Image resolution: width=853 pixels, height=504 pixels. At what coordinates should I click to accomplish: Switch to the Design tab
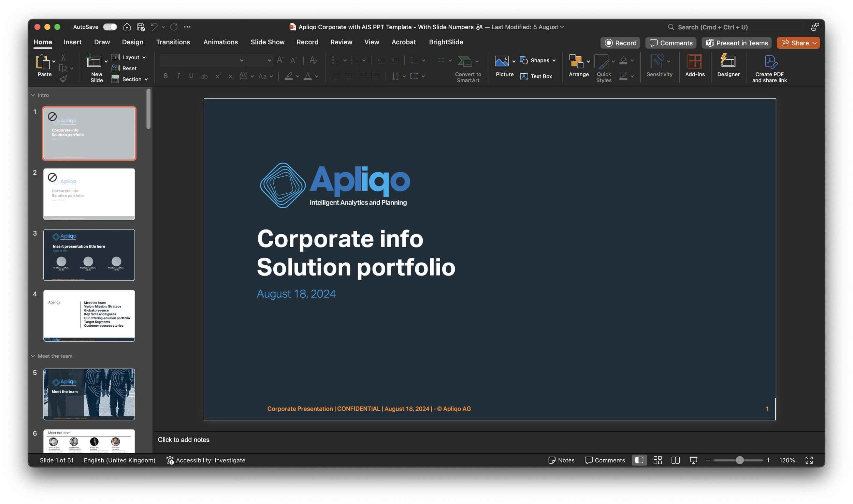pos(133,42)
